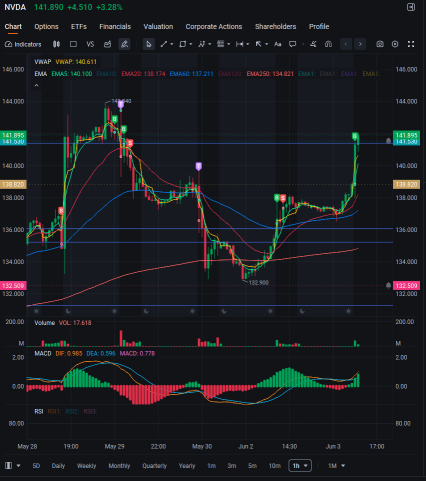Select the wave pattern drawing tool
426x481 pixels.
201,44
